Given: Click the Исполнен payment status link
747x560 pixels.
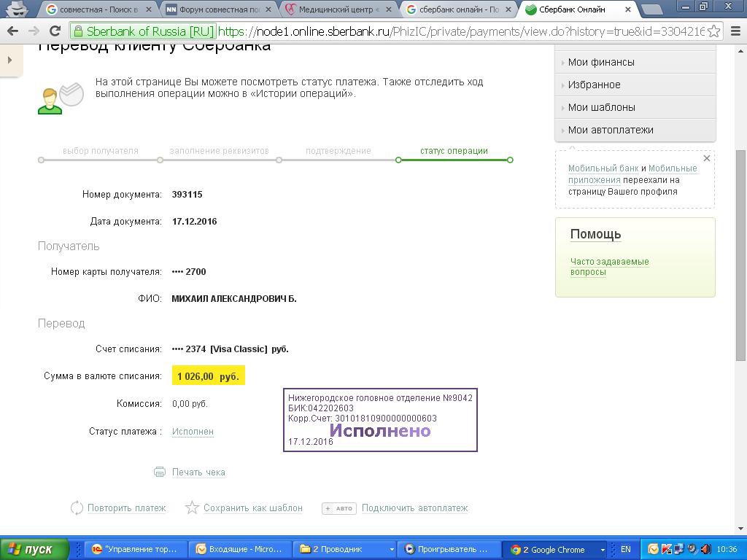Looking at the screenshot, I should point(193,432).
